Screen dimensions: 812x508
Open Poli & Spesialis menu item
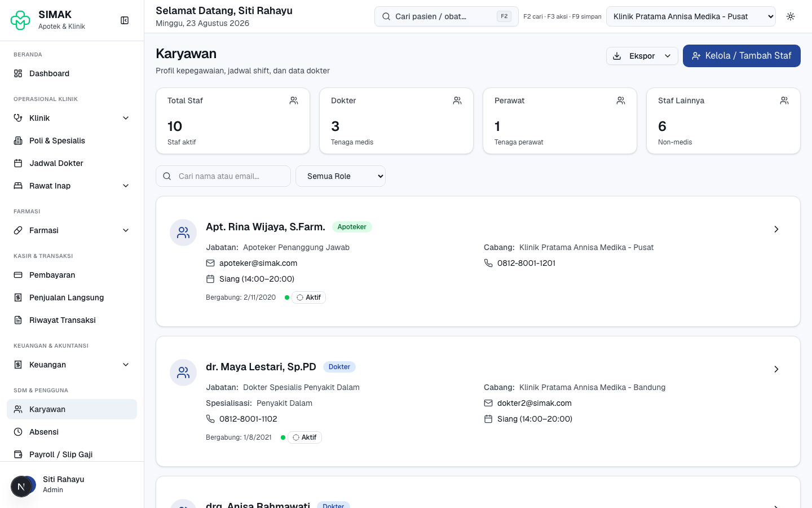pyautogui.click(x=72, y=141)
